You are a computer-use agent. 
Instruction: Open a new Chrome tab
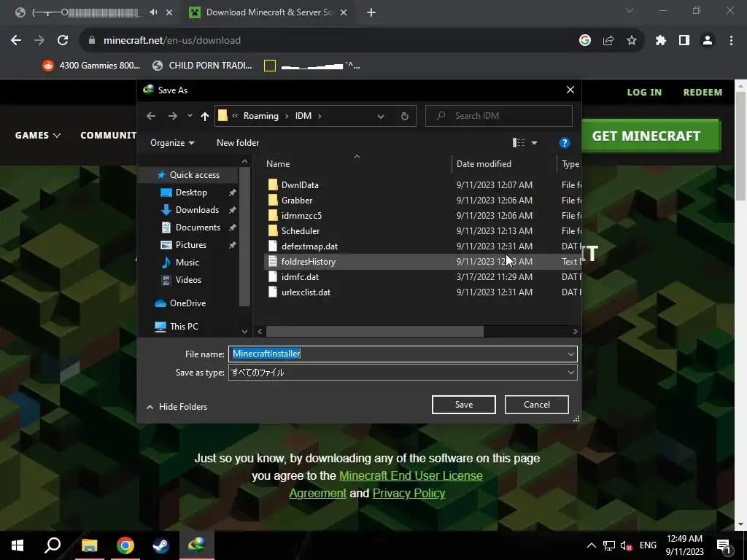coord(371,12)
